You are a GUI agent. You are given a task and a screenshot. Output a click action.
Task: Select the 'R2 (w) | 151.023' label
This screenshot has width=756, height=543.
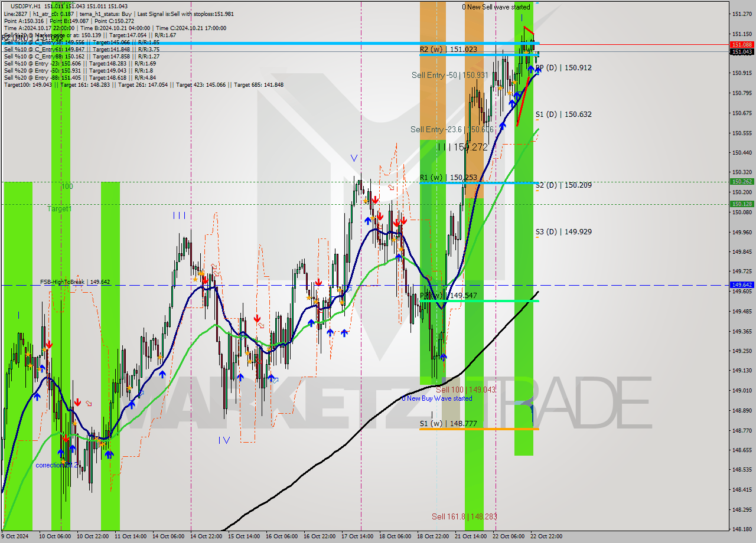(x=448, y=50)
